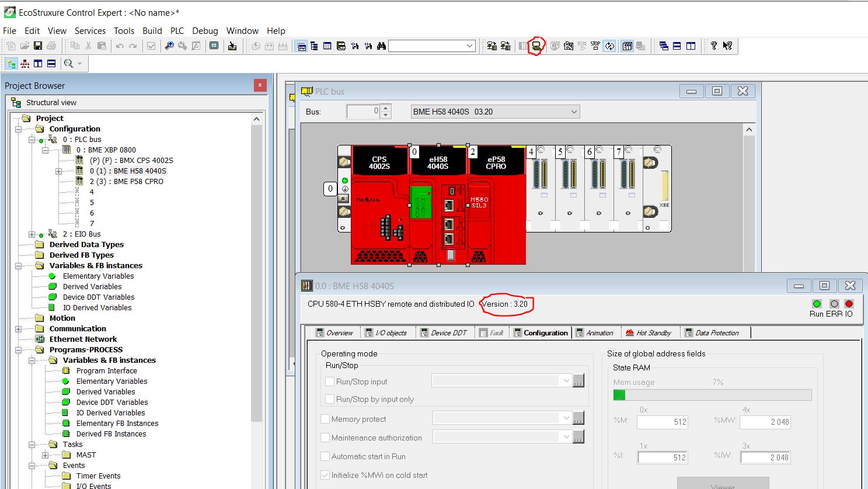Click the Open project folder icon

25,46
